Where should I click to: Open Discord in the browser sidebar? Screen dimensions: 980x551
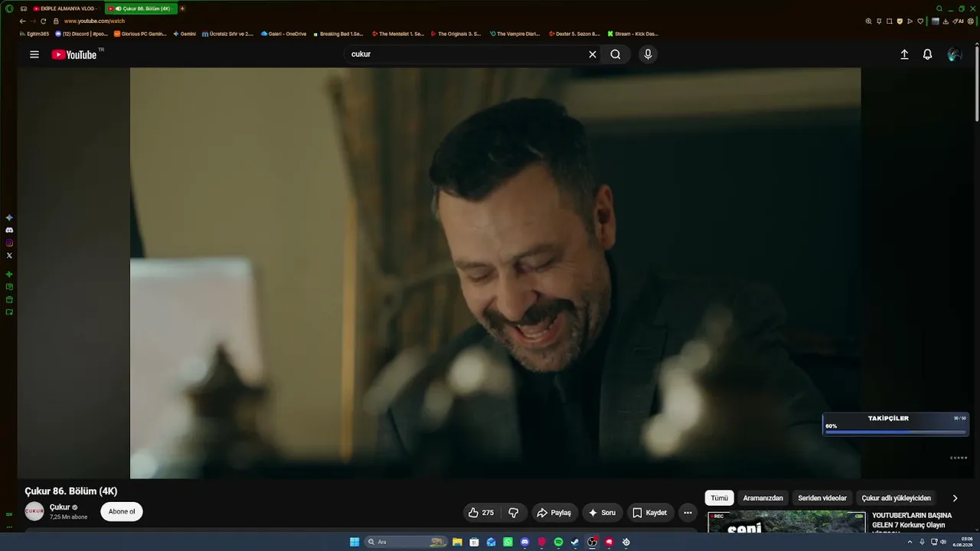[9, 230]
